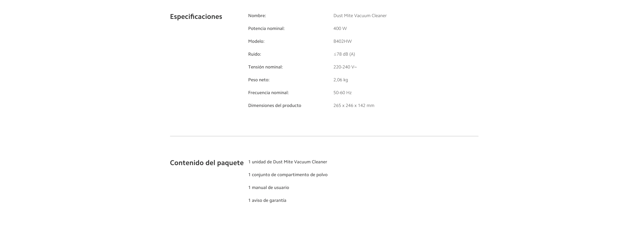Click the compartimento de polvo package item
Viewport: 644px width, 226px height.
(x=288, y=175)
